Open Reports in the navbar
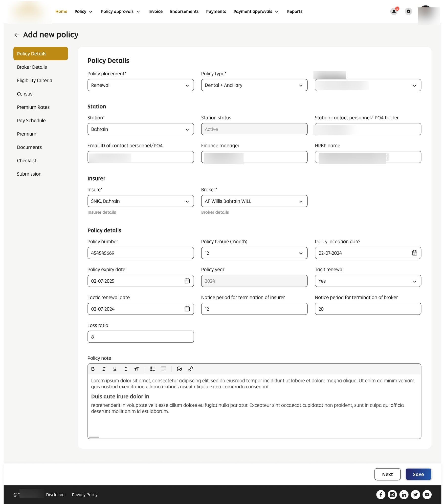 point(294,11)
